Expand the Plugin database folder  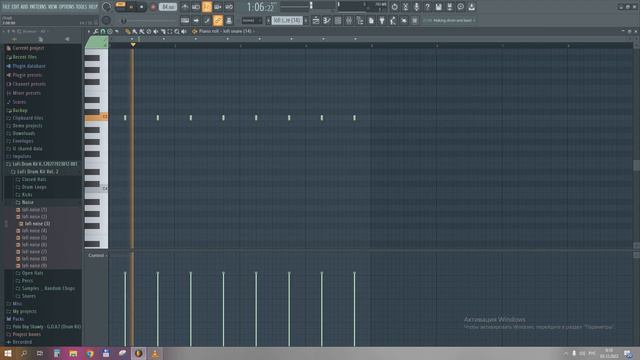(29, 66)
